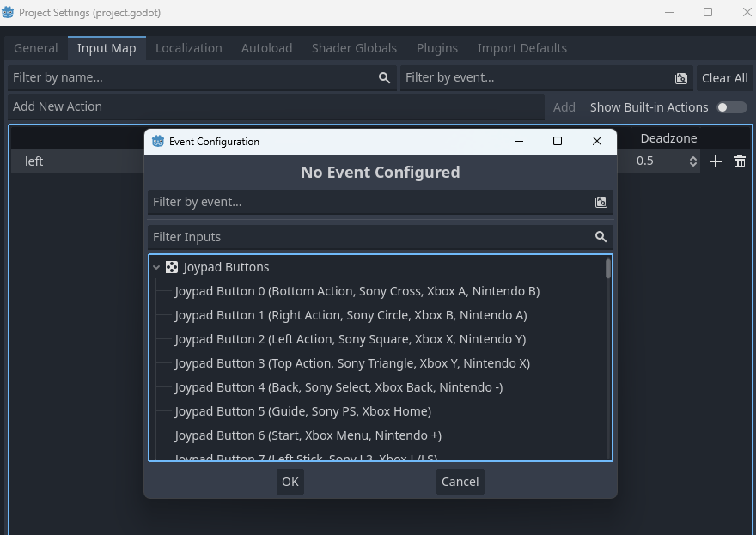Open the Localization tab

188,48
